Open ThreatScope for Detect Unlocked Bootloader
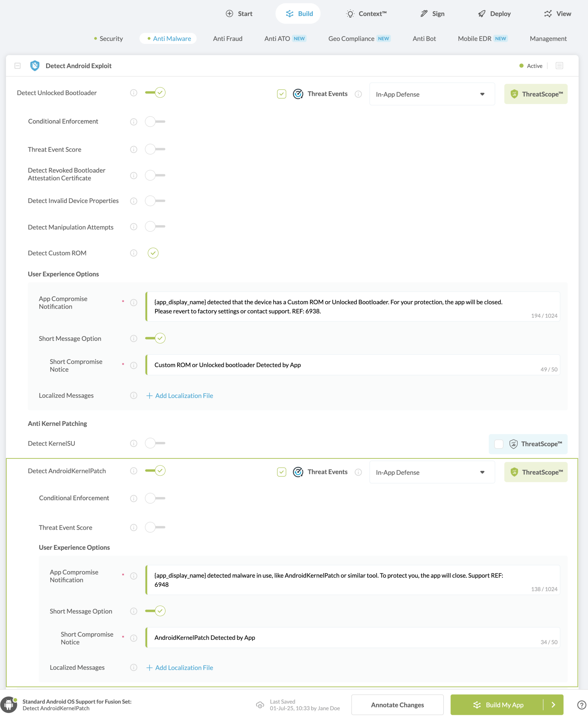Screen dimensions: 588x718 click(535, 94)
